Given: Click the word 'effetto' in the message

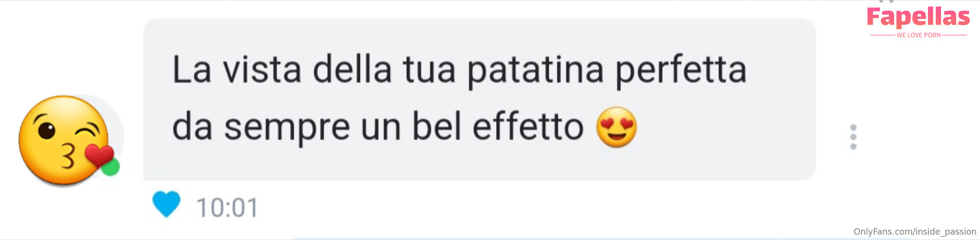Looking at the screenshot, I should click(x=528, y=126).
